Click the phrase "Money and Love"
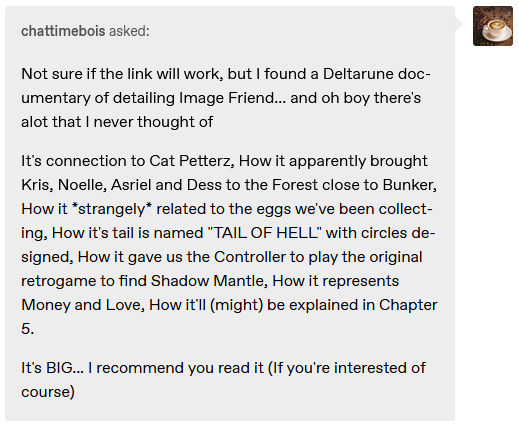Image resolution: width=519 pixels, height=429 pixels. [x=83, y=305]
